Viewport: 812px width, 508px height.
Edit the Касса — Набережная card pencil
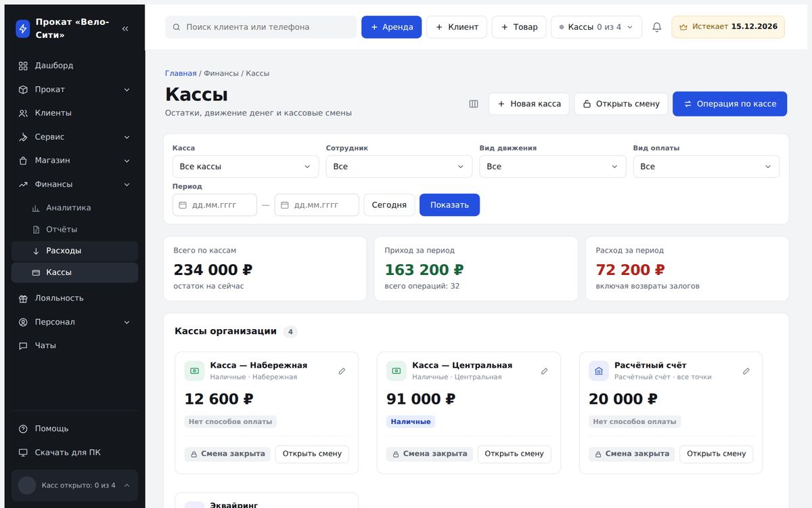342,371
